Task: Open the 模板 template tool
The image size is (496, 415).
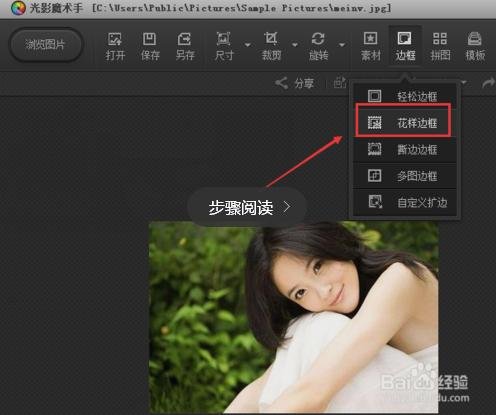Action: pyautogui.click(x=475, y=46)
